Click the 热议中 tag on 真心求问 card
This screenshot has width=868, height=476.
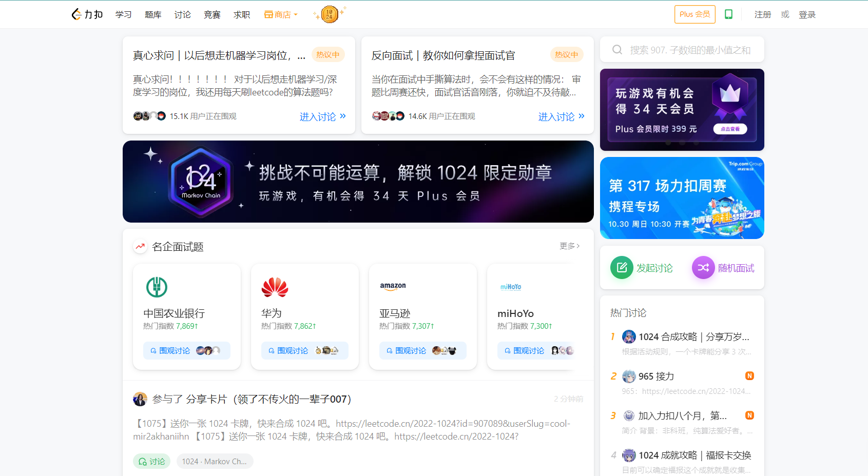(328, 54)
